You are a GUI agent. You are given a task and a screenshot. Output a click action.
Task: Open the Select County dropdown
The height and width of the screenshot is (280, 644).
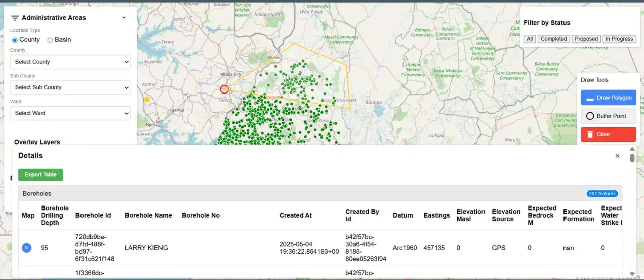pyautogui.click(x=70, y=62)
